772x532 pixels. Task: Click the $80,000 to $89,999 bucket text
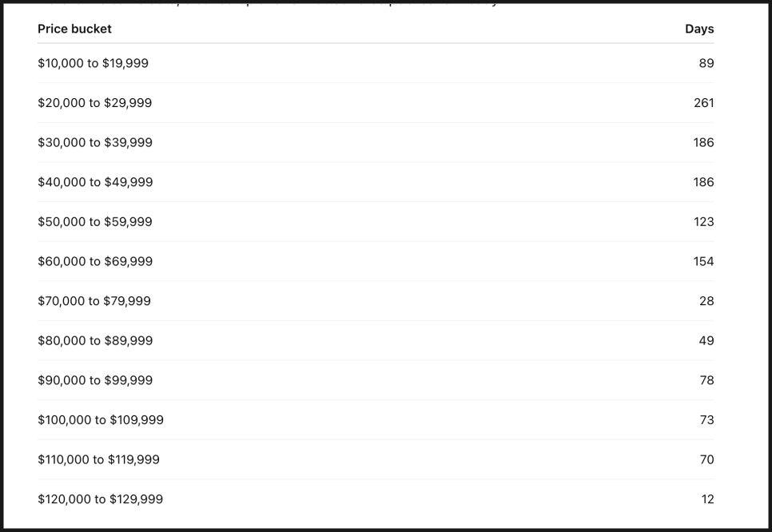point(95,340)
